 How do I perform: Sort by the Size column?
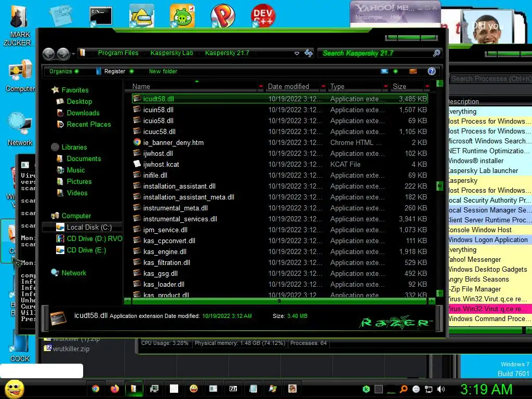407,87
